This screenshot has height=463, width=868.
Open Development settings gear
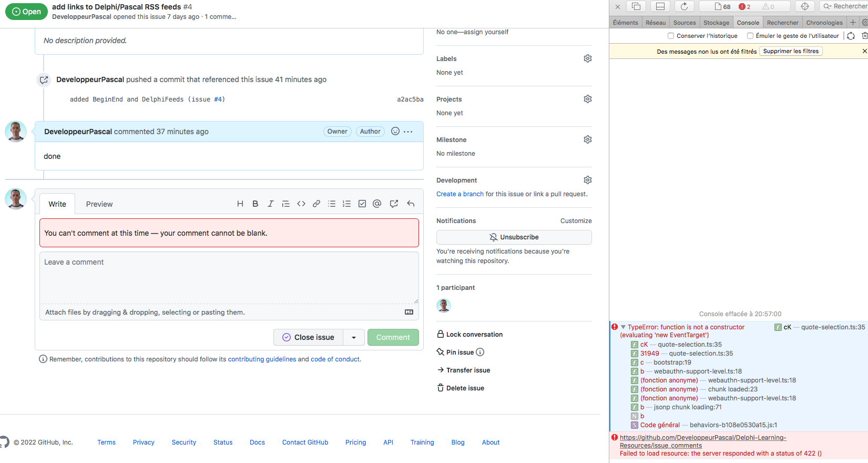pos(588,180)
